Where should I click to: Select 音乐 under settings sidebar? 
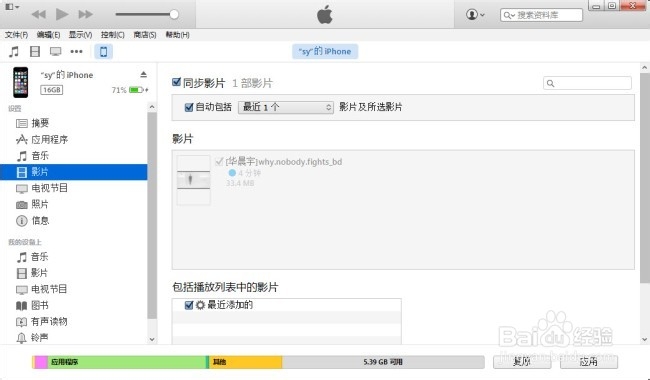[x=74, y=156]
